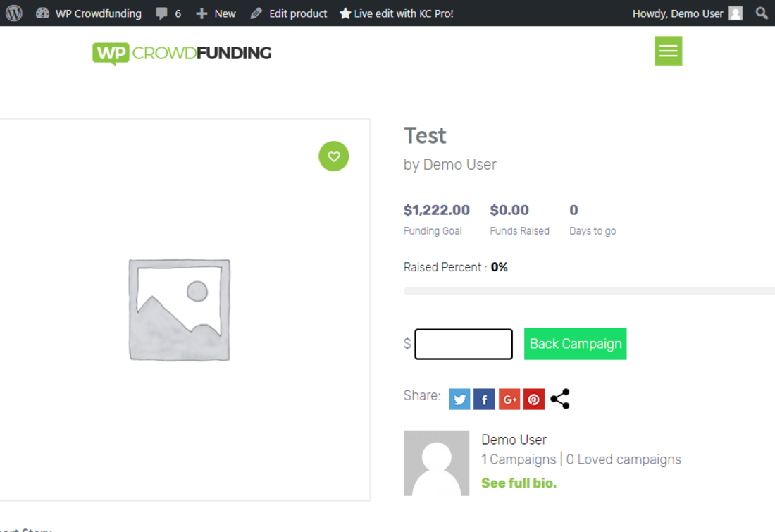Share campaign on Facebook
The image size is (775, 532).
(484, 400)
